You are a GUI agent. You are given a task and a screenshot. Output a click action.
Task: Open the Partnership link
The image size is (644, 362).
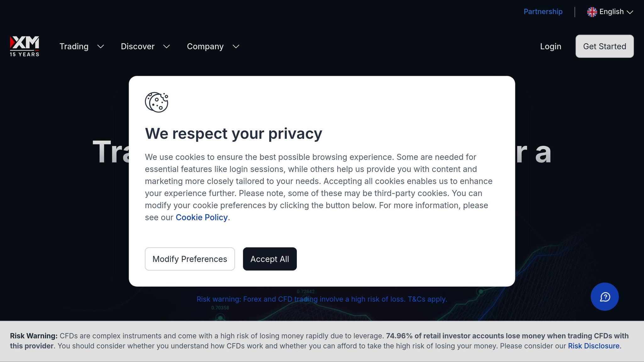pos(543,12)
